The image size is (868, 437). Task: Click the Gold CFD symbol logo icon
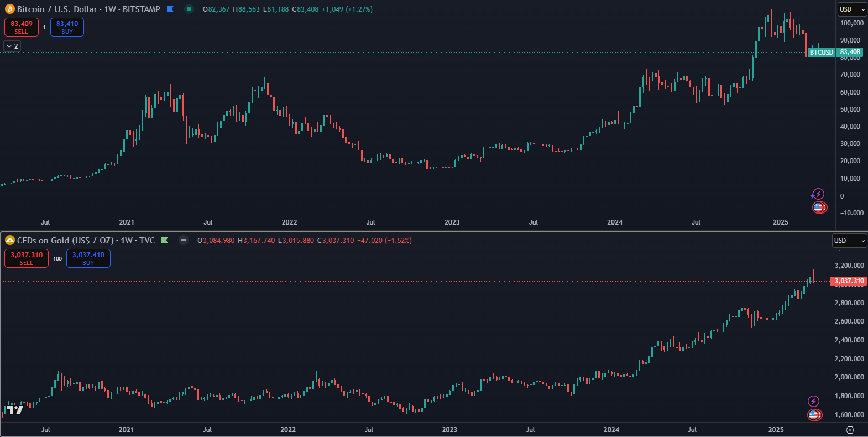pyautogui.click(x=10, y=240)
